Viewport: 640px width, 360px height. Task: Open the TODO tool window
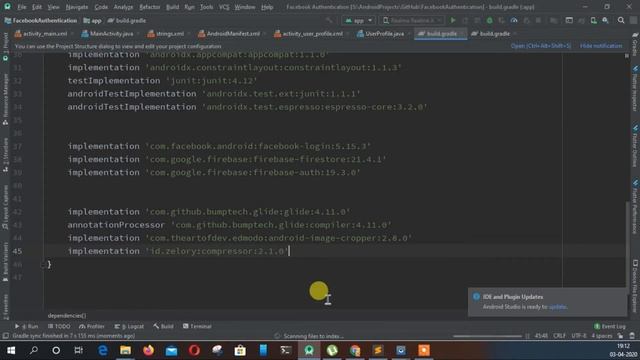point(59,326)
